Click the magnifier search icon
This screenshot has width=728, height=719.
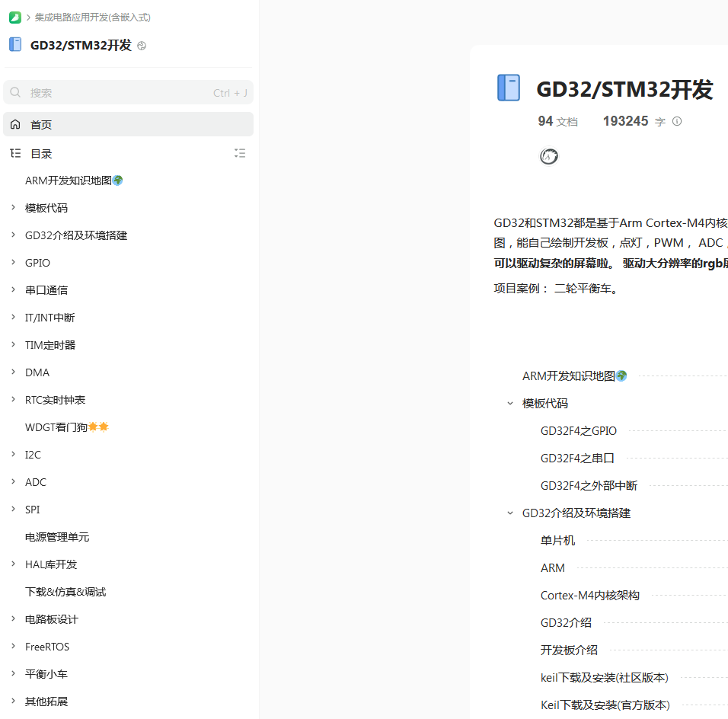click(x=15, y=92)
